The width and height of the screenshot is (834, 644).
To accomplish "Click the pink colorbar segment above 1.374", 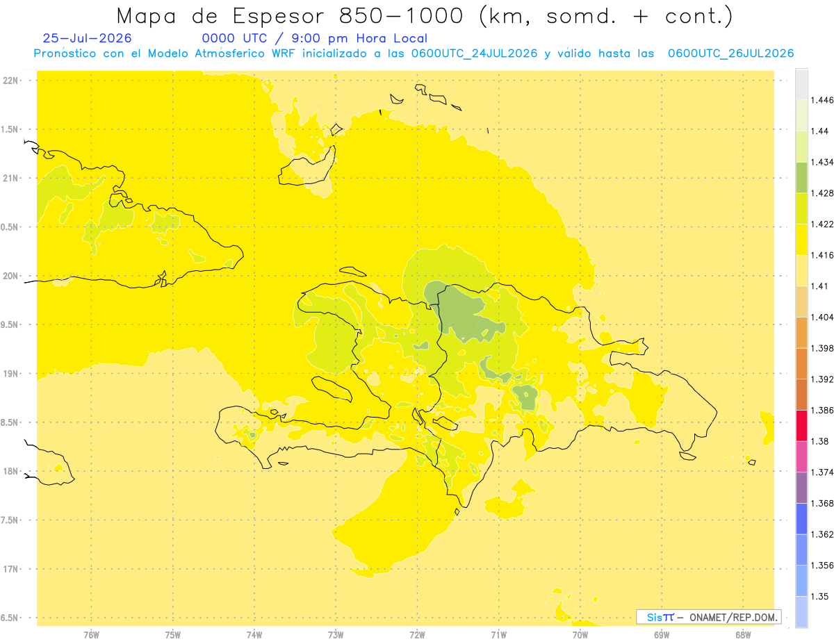I will click(x=801, y=456).
